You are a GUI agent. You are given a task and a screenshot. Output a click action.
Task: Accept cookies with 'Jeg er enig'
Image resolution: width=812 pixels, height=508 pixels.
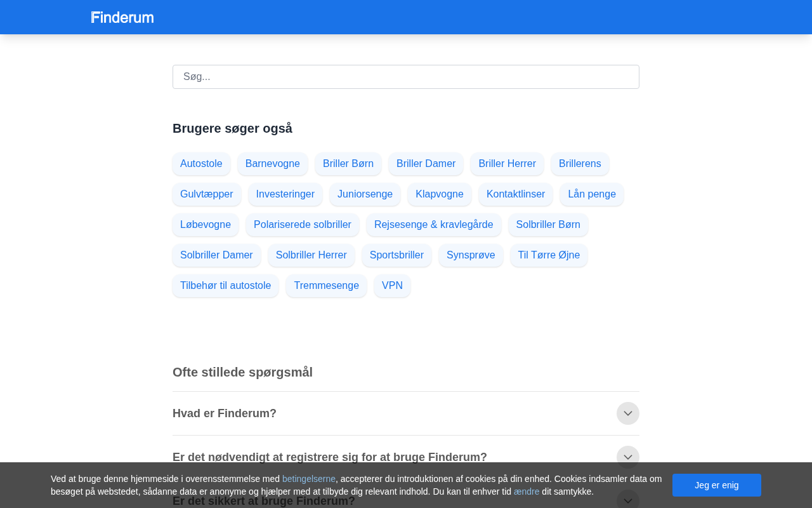coord(717,485)
